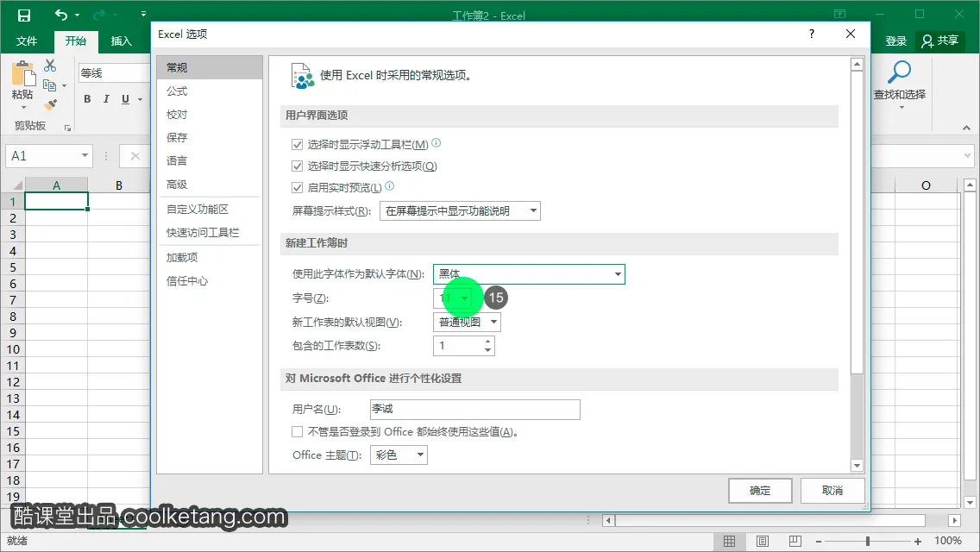The width and height of the screenshot is (980, 552).
Task: Click the info icon beside floating toolbar option
Action: [437, 142]
